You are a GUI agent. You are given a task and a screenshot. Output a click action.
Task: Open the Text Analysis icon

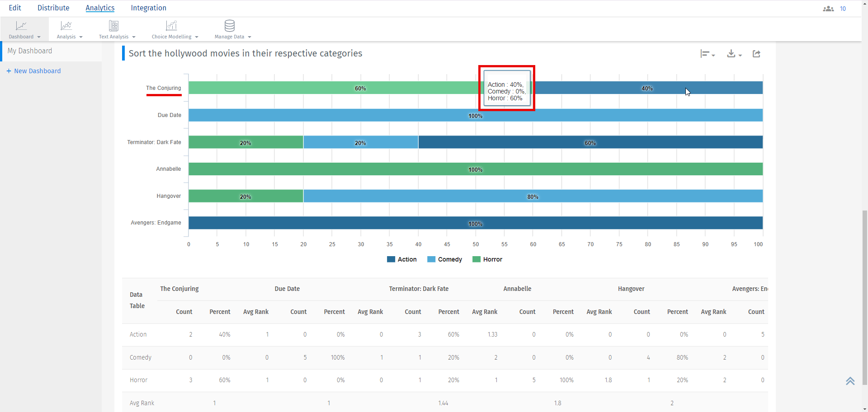(114, 26)
